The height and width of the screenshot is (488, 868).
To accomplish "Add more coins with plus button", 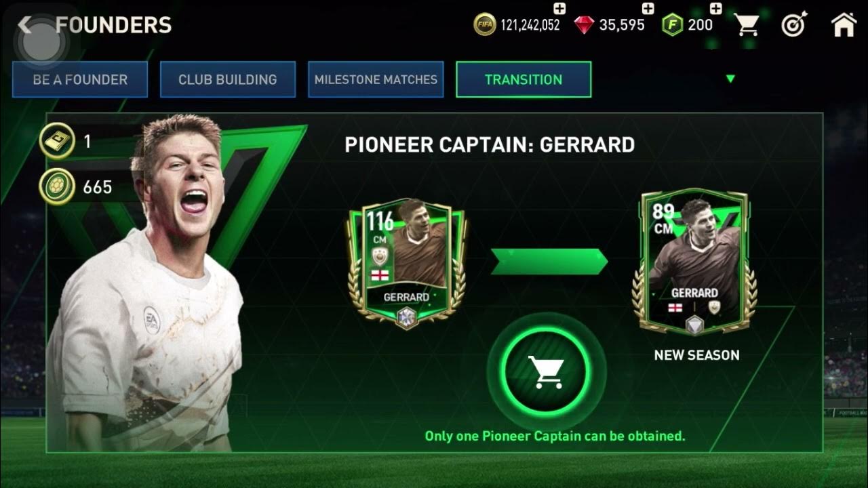I will (x=559, y=9).
